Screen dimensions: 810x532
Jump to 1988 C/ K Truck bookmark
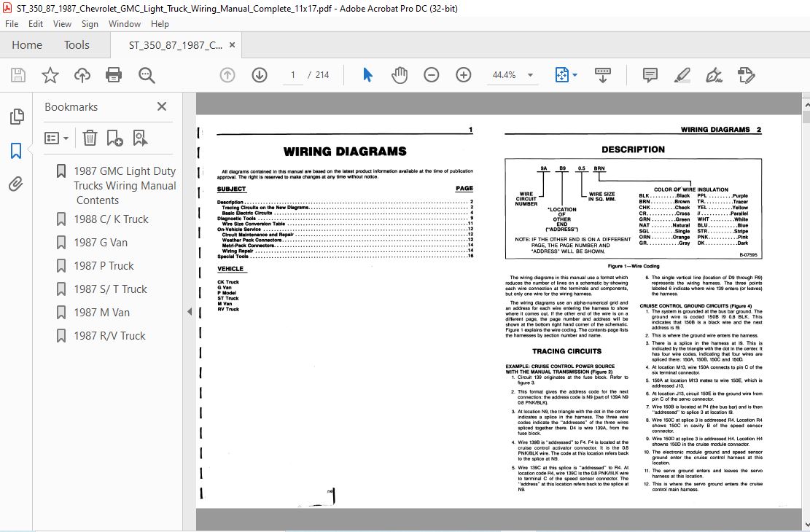pos(111,219)
